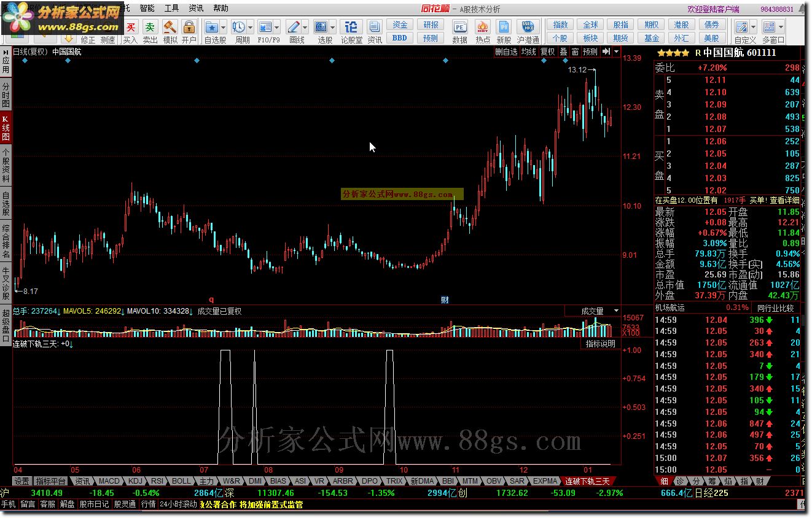812x518 pixels.
Task: Expand the 自定义 dropdown arrow
Action: coord(753,27)
